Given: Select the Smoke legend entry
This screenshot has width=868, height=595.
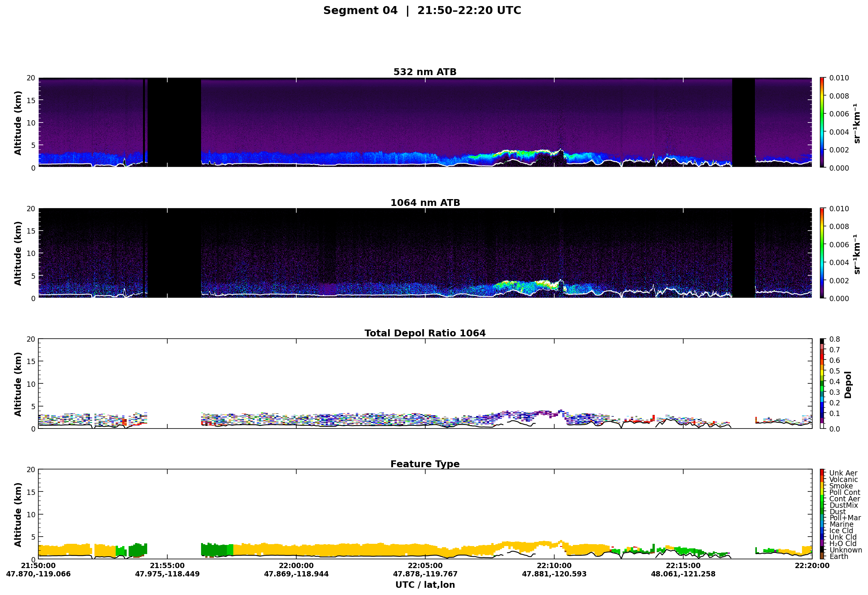Looking at the screenshot, I should (841, 486).
